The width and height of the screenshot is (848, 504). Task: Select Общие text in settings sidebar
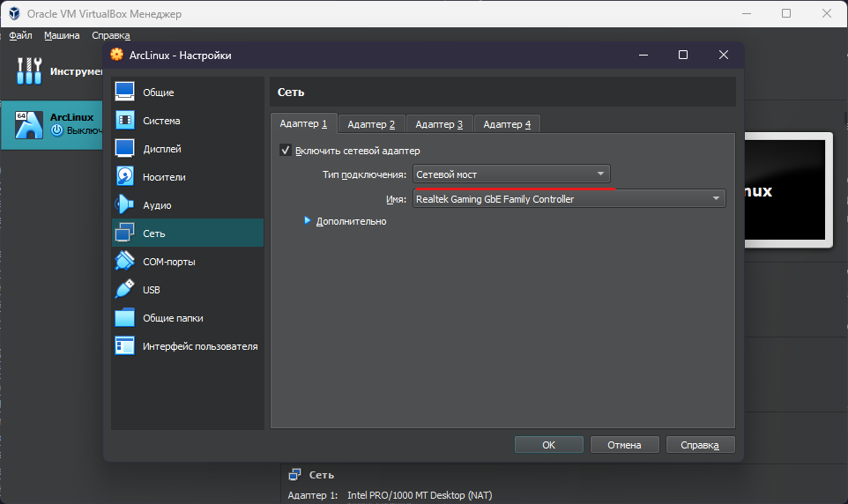(159, 93)
